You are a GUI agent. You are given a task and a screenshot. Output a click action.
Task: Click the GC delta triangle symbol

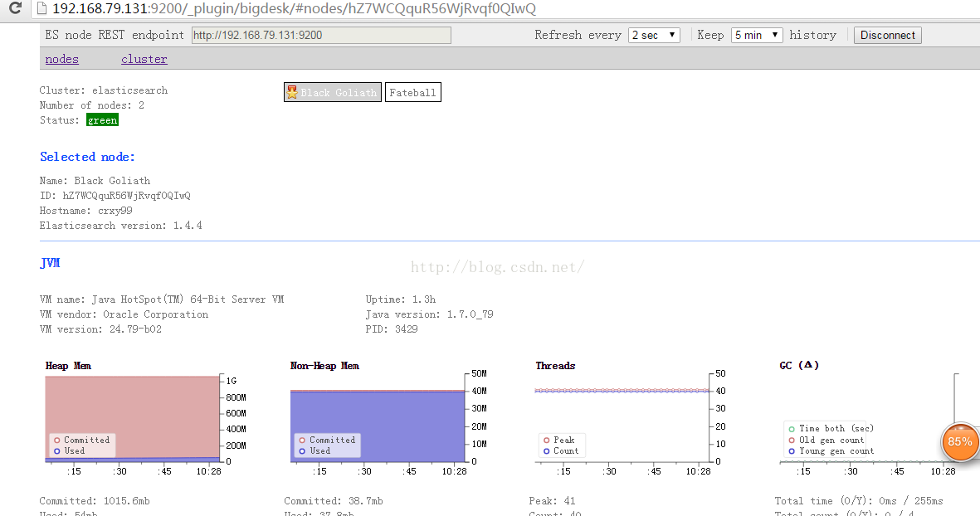pos(807,365)
